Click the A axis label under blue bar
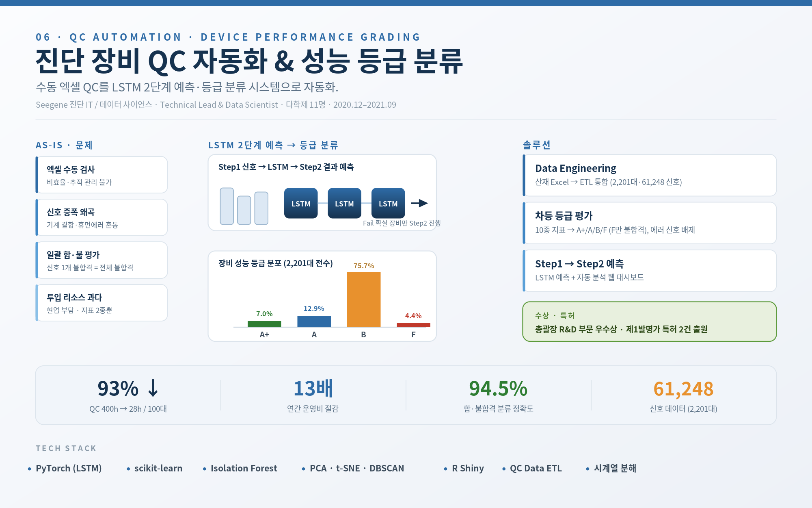The width and height of the screenshot is (812, 508). click(x=314, y=334)
